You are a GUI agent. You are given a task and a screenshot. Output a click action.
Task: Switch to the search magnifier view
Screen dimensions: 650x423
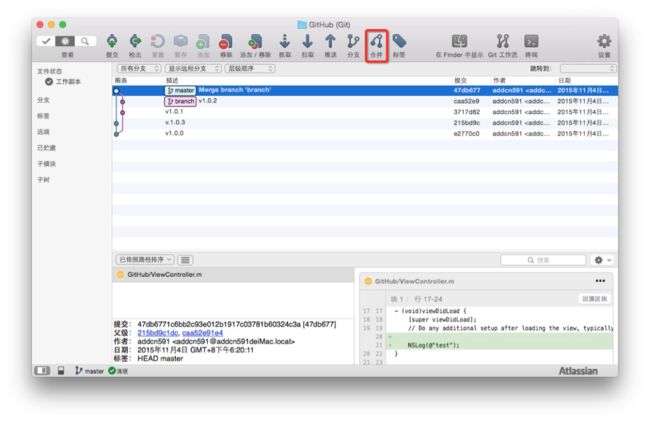pyautogui.click(x=85, y=41)
